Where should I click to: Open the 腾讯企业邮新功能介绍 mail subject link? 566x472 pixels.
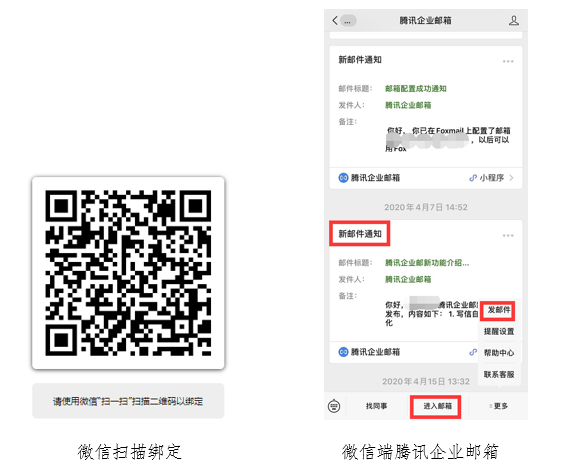427,263
